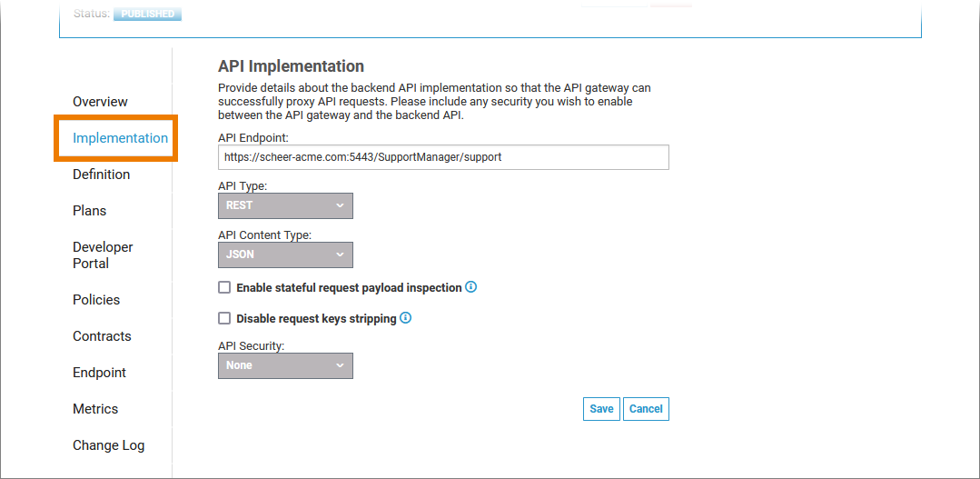
Task: Enable stateful request payload inspection checkbox
Action: 224,288
